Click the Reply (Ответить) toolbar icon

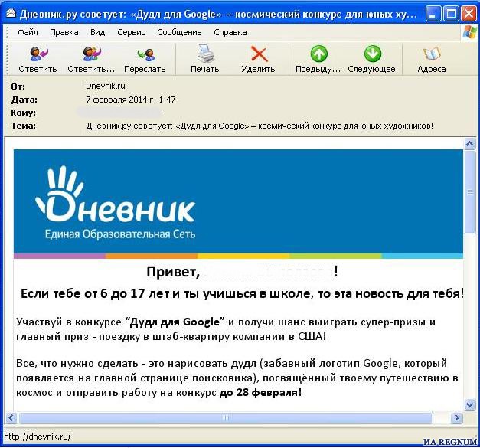point(38,54)
